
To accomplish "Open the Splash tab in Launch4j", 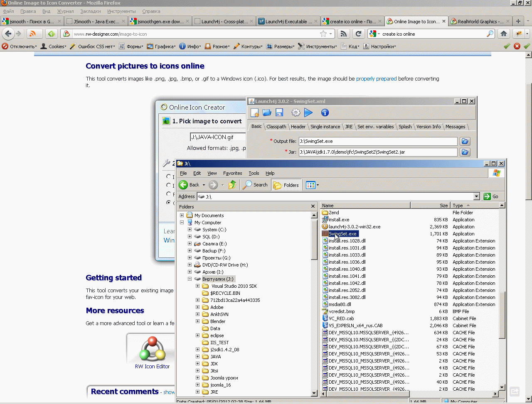I will 405,127.
